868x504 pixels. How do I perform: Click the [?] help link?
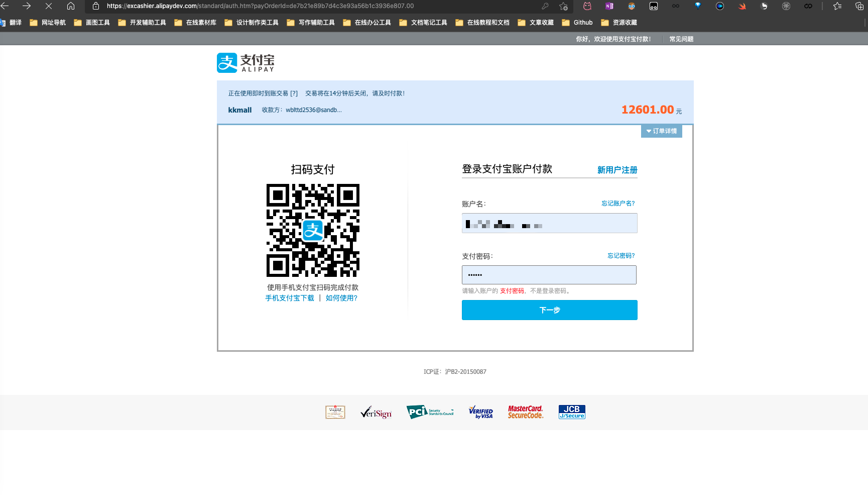pos(294,93)
